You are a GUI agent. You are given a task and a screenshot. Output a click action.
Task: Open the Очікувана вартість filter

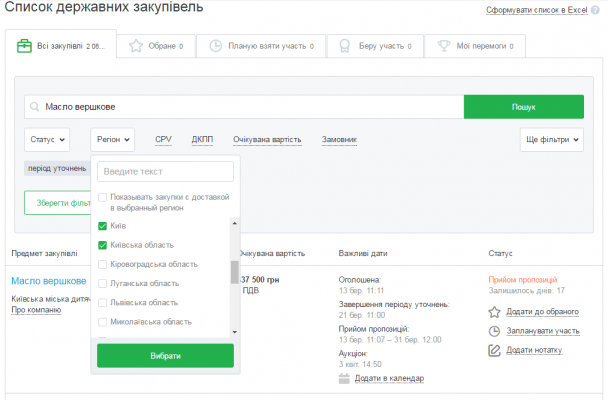pyautogui.click(x=267, y=140)
